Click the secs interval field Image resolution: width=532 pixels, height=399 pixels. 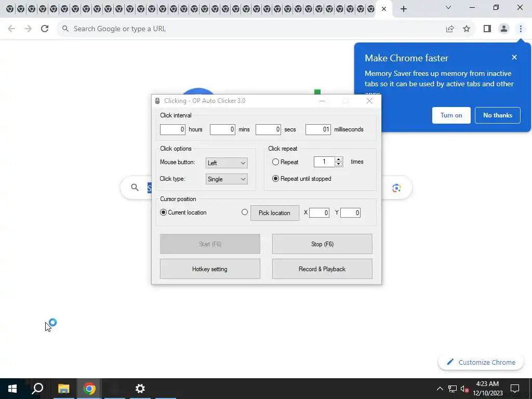268,129
